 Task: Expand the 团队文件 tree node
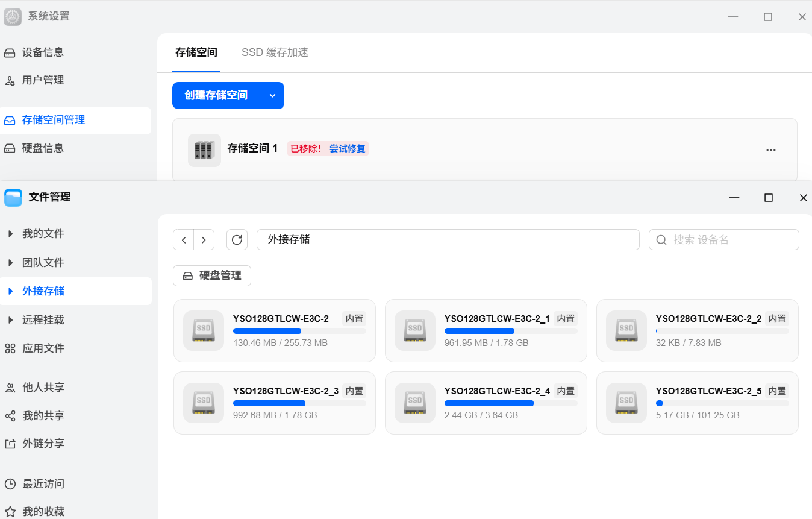coord(11,263)
